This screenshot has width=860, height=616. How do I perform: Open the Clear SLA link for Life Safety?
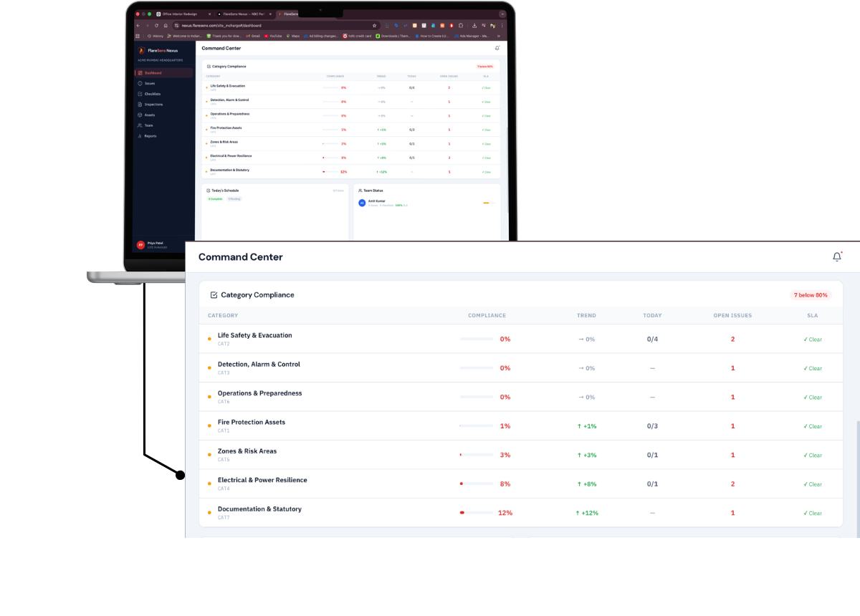tap(812, 339)
